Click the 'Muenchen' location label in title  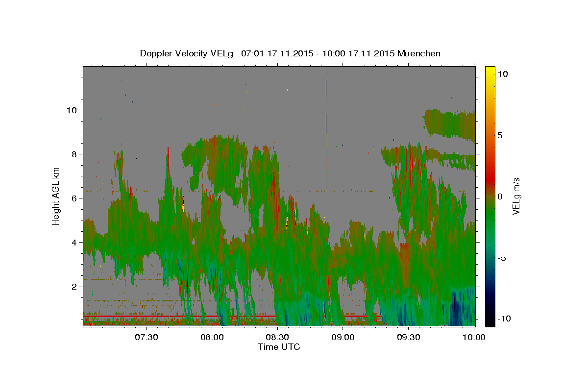tap(419, 53)
